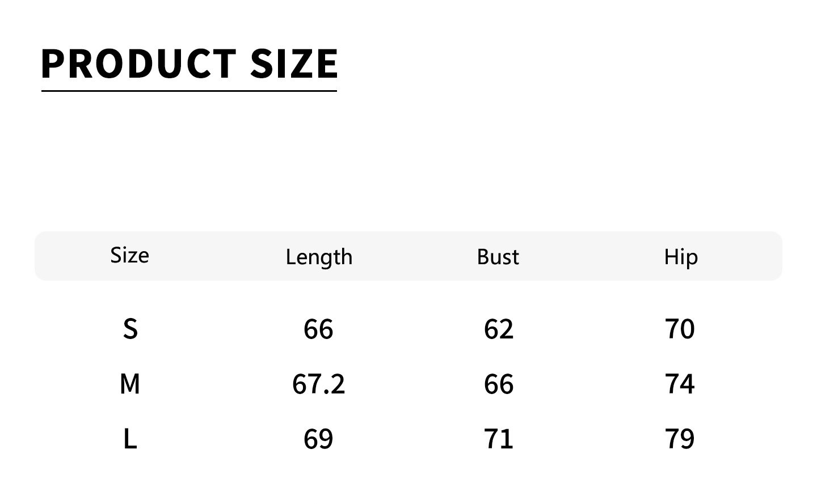Select the Length column header
Screen dimensions: 817x504
[319, 257]
